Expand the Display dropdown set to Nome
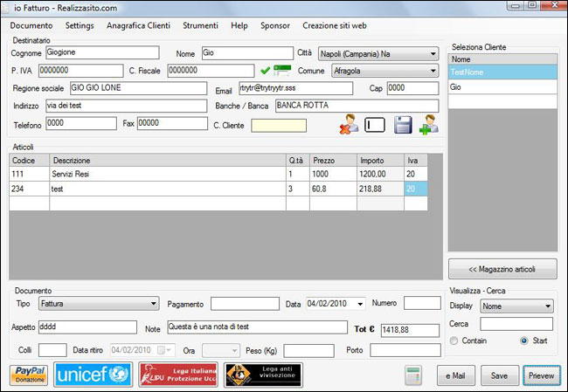The image size is (568, 392). [547, 306]
